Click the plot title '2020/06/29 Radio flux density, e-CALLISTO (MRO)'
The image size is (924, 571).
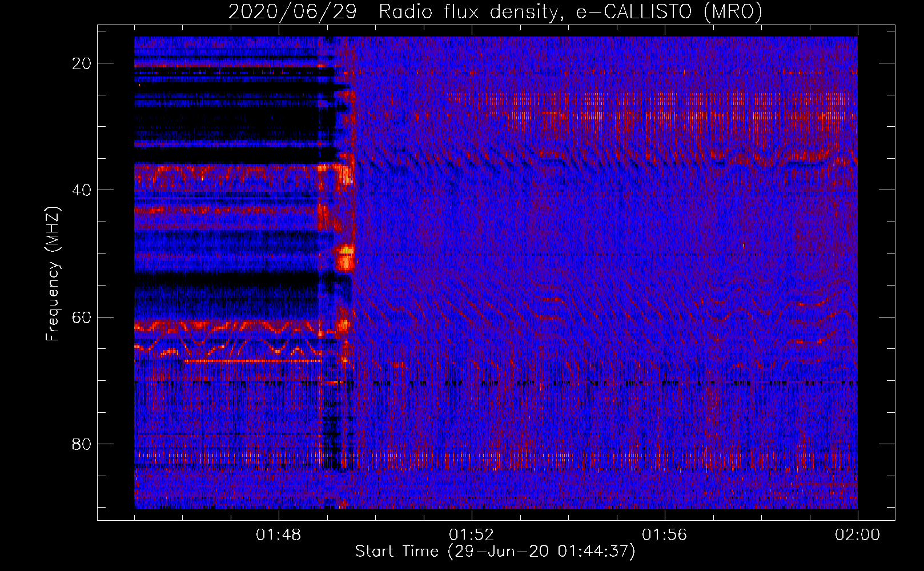pyautogui.click(x=495, y=11)
